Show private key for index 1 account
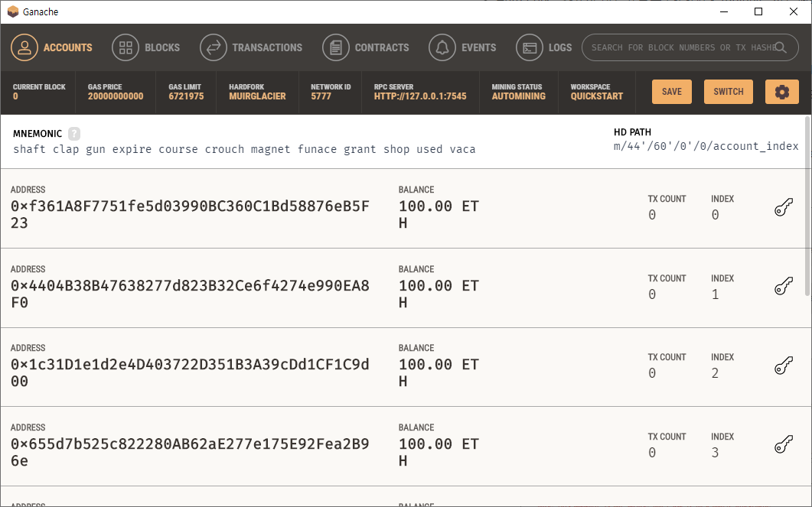Screen dimensions: 812x507 point(784,286)
